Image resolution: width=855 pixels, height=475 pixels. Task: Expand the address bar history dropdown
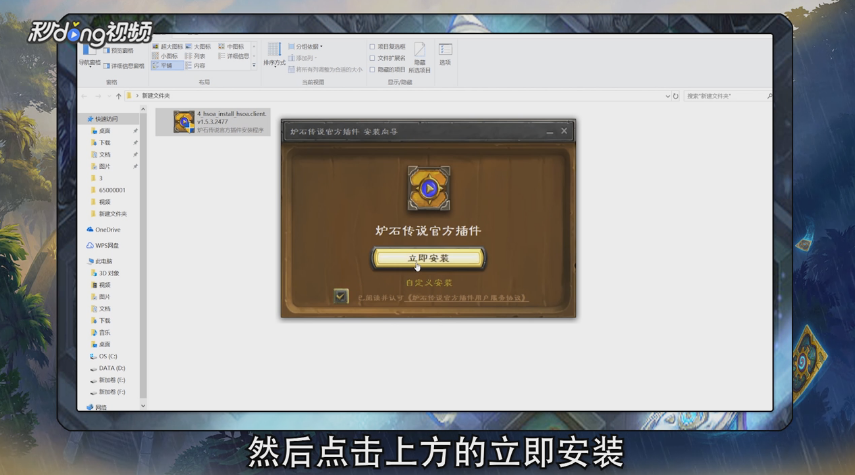[667, 96]
